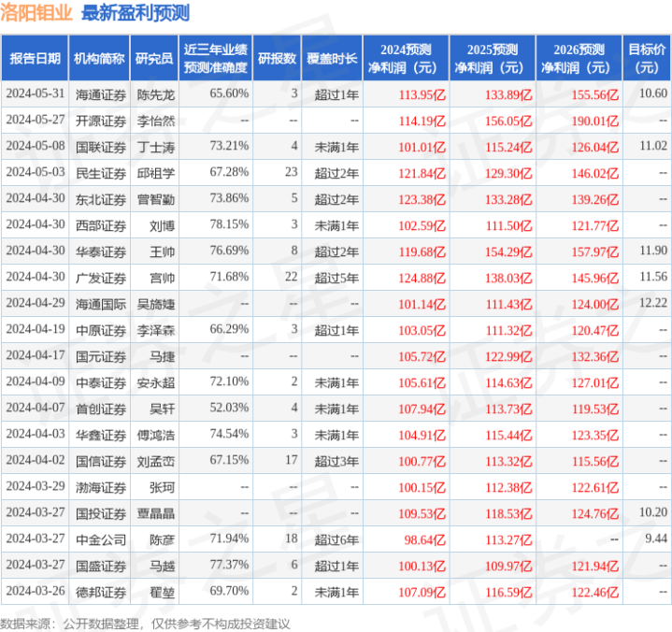Select the 中金公司 institution cell

[x=101, y=539]
